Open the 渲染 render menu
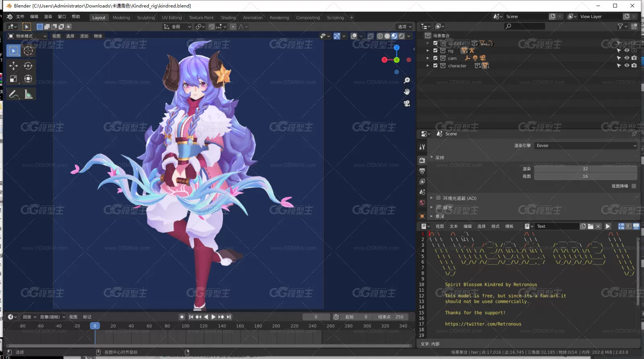Screen dimensions: 644x359 tap(48, 17)
